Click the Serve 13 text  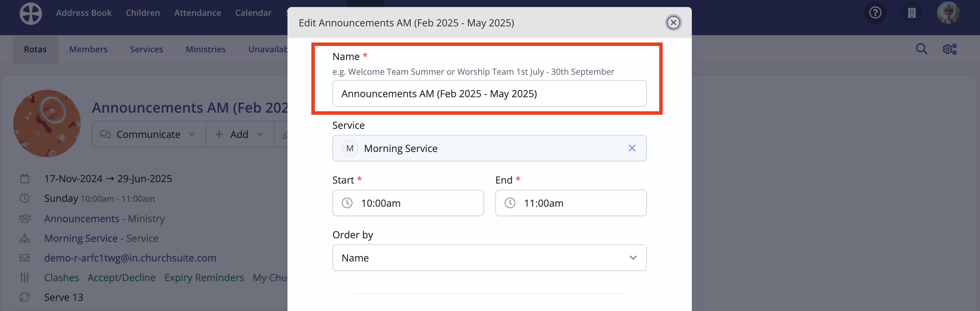[x=64, y=297]
